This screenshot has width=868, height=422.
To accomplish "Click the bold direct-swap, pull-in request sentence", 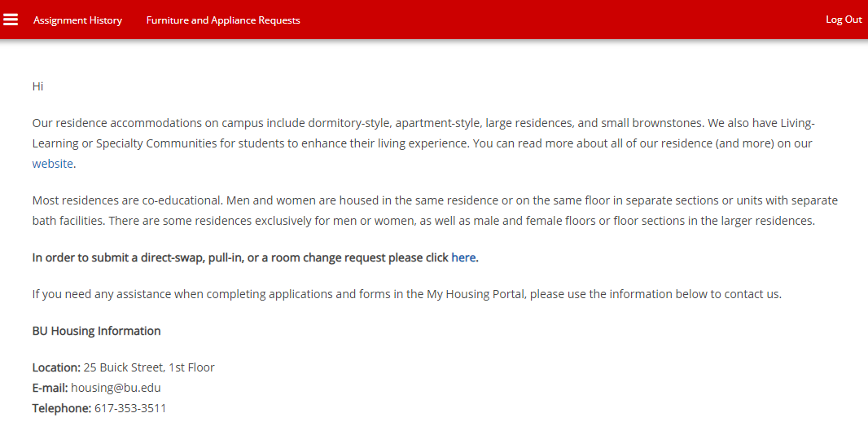I will pos(240,257).
